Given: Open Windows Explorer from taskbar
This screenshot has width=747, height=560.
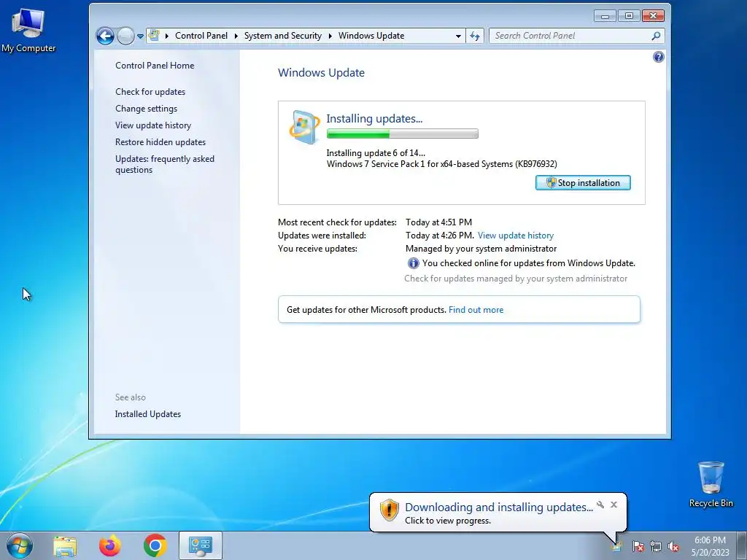Looking at the screenshot, I should 65,545.
